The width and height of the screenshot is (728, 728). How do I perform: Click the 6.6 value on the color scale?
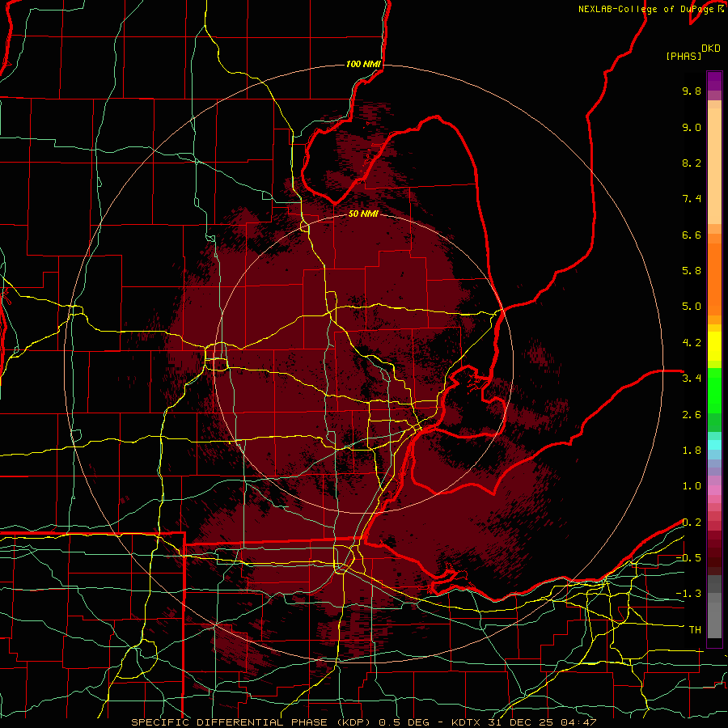(x=692, y=235)
